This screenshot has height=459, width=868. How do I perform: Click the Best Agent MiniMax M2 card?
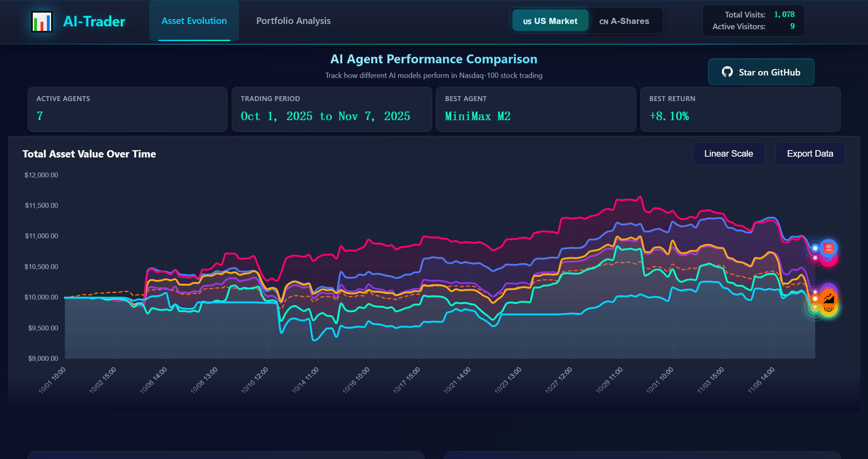click(x=535, y=109)
